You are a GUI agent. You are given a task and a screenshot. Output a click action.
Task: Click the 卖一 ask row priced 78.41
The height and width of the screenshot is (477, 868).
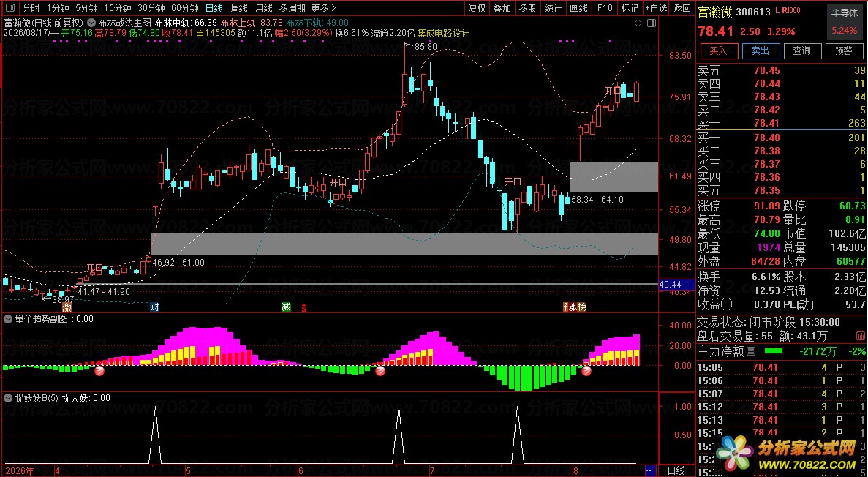click(781, 123)
